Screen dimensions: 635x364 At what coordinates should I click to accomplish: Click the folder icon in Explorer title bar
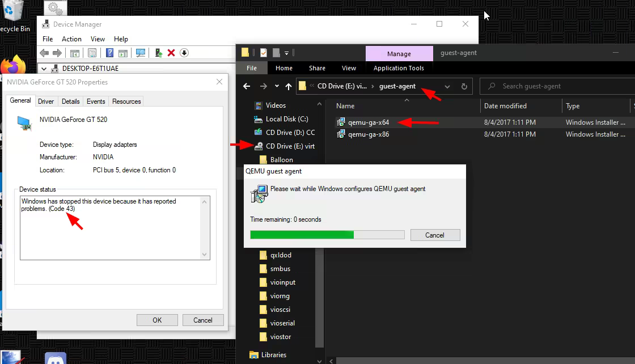pos(245,53)
